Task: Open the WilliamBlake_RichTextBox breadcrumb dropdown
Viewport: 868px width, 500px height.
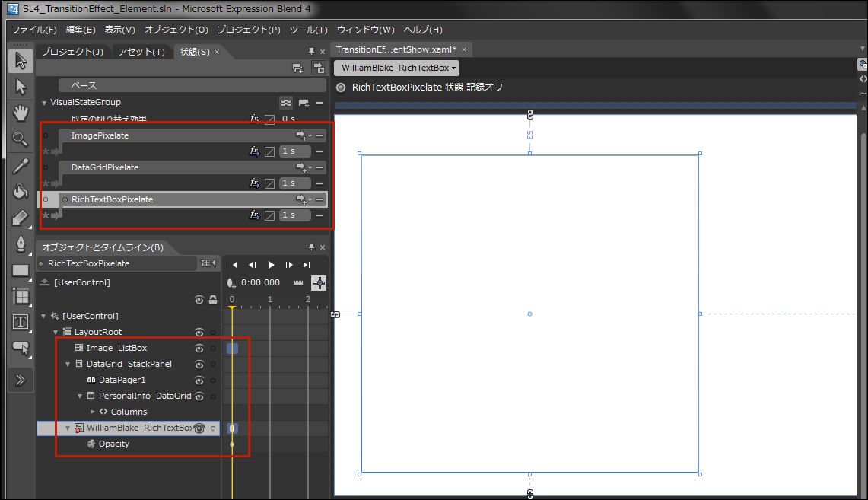Action: (x=397, y=68)
